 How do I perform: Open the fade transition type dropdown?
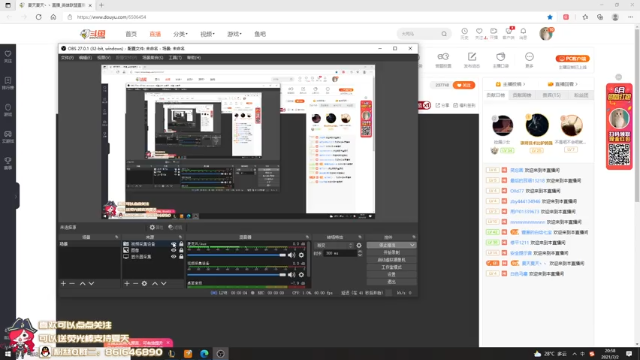point(334,245)
